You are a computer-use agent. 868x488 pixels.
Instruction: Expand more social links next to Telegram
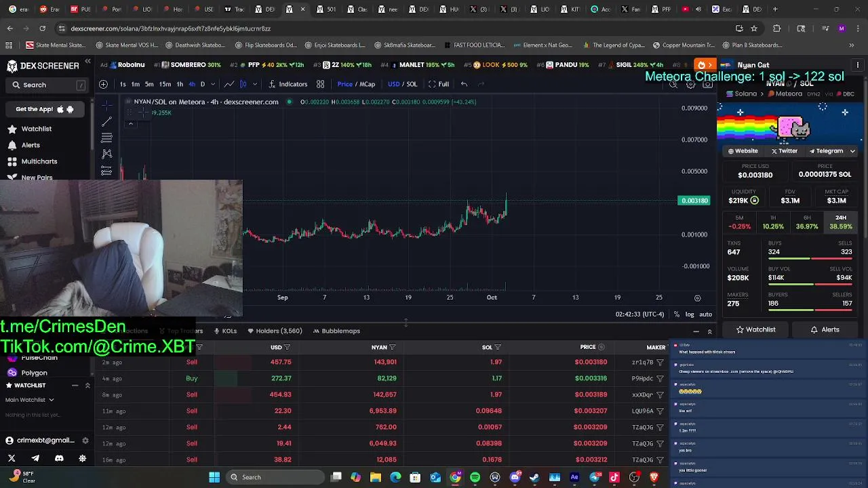(x=852, y=151)
